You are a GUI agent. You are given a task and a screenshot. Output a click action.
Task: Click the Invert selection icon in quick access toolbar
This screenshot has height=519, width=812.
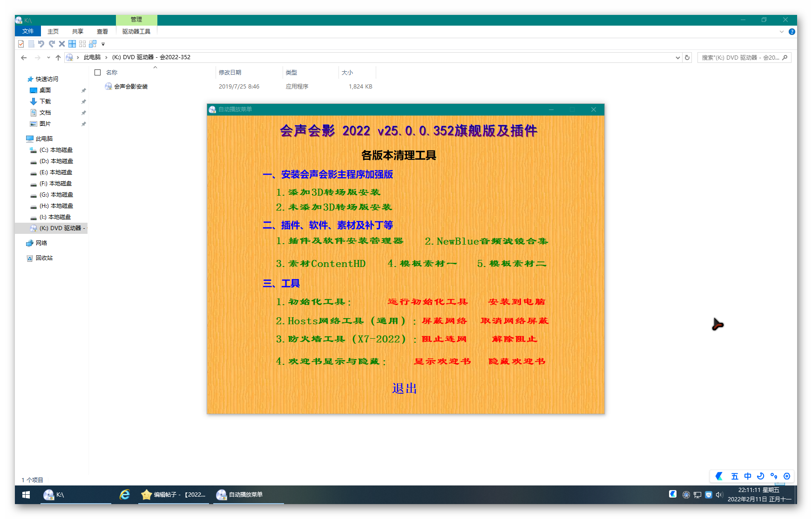point(93,44)
